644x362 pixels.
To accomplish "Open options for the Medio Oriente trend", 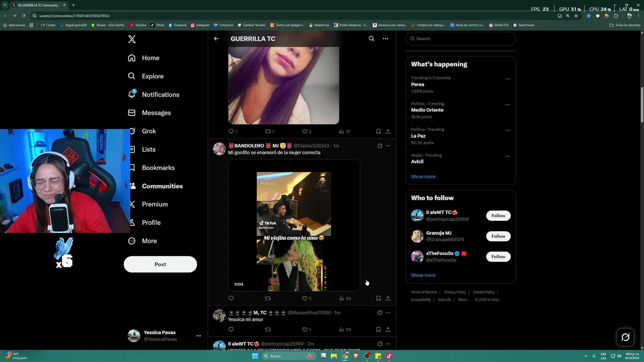I will tap(507, 105).
